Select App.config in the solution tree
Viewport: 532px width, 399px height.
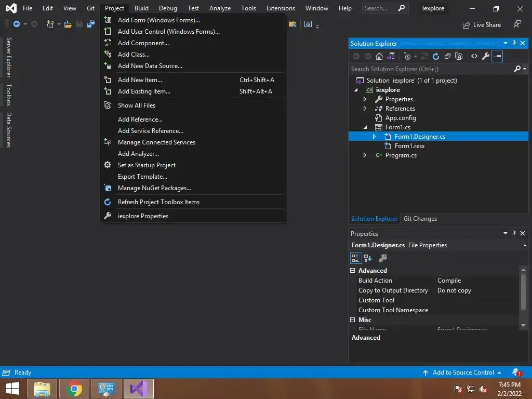(401, 118)
